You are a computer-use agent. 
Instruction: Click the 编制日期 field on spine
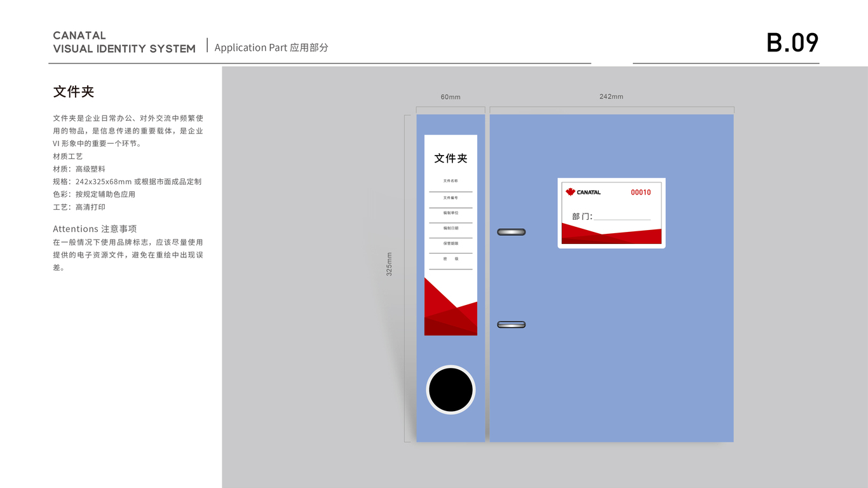point(451,231)
